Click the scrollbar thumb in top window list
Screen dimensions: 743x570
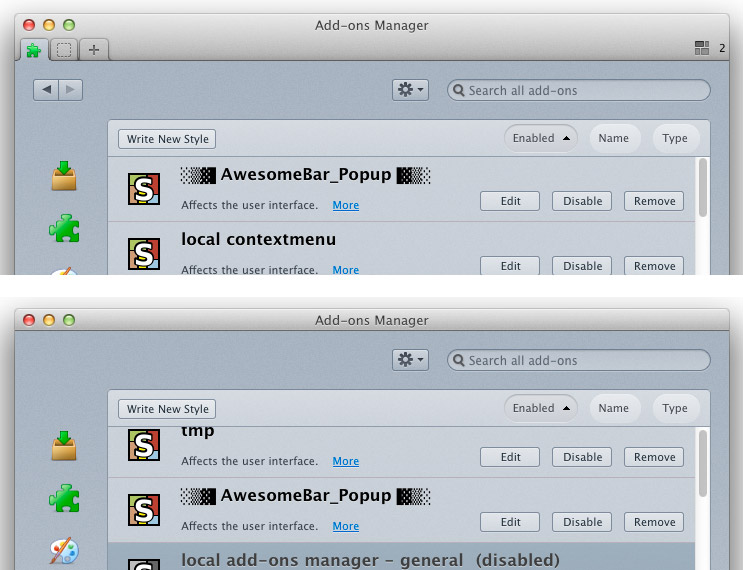pyautogui.click(x=703, y=188)
